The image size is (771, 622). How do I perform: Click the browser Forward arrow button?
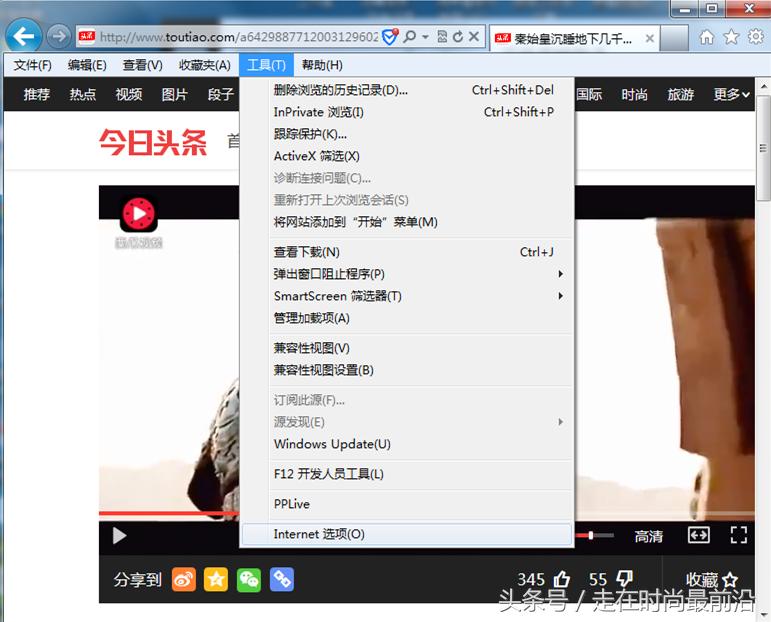(x=59, y=36)
